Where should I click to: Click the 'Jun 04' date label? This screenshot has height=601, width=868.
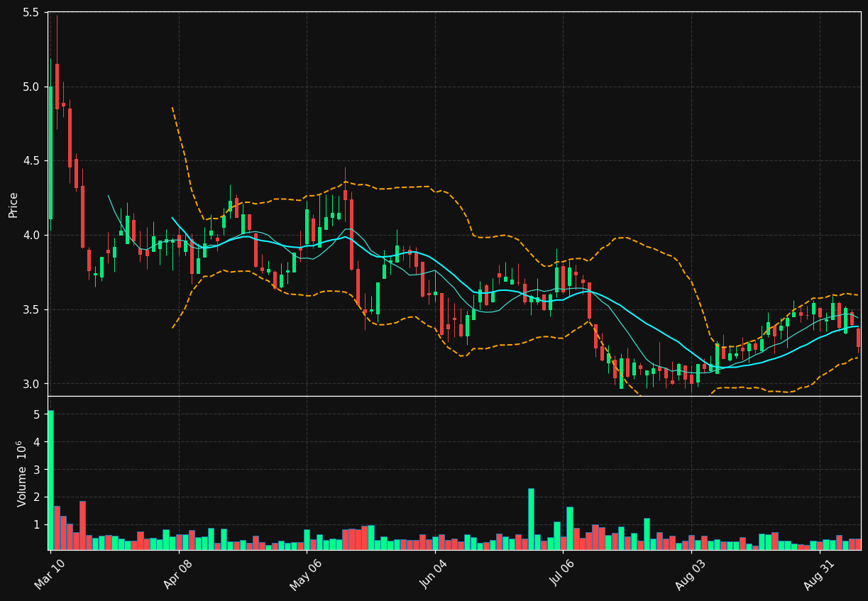(433, 575)
